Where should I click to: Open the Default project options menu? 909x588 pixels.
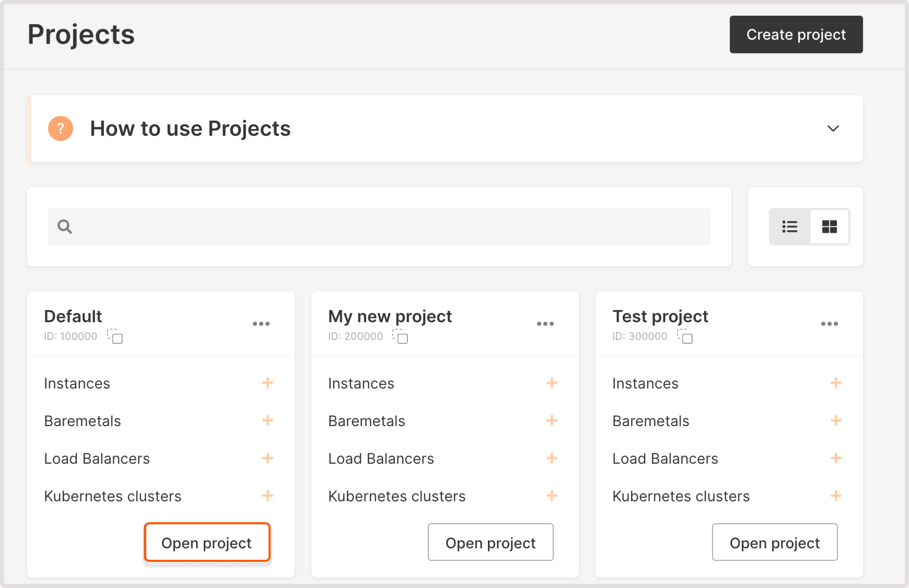coord(261,324)
